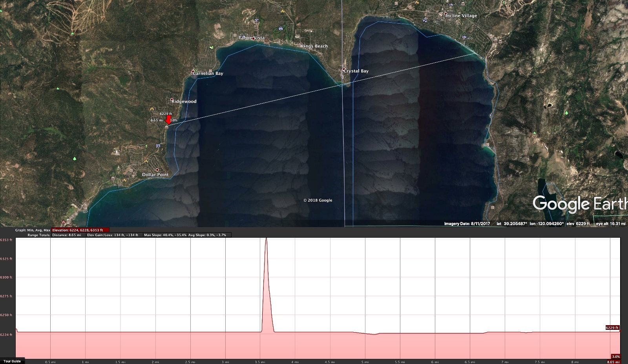Click the Google Earth logo watermark
This screenshot has height=364, width=628.
click(579, 204)
